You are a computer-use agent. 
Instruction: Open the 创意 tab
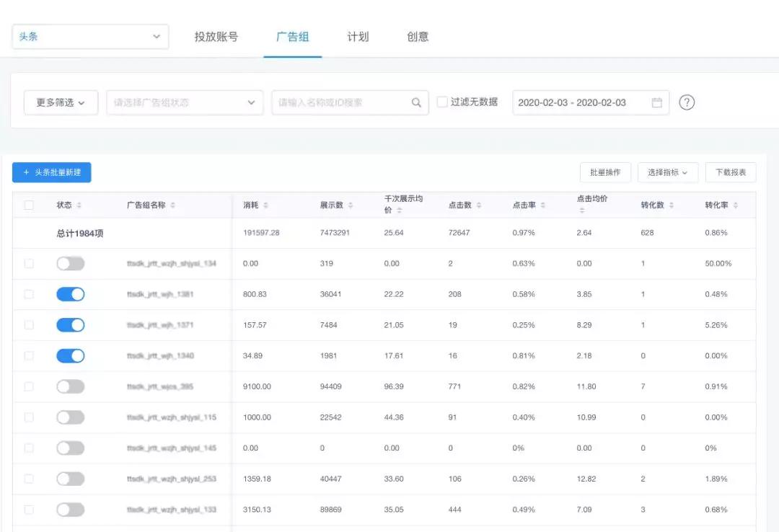417,35
